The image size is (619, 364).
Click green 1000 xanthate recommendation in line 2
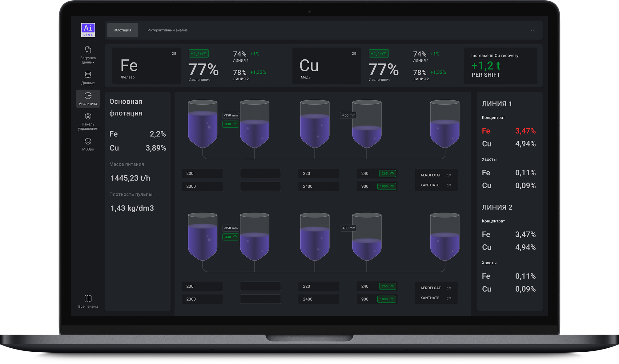[387, 299]
